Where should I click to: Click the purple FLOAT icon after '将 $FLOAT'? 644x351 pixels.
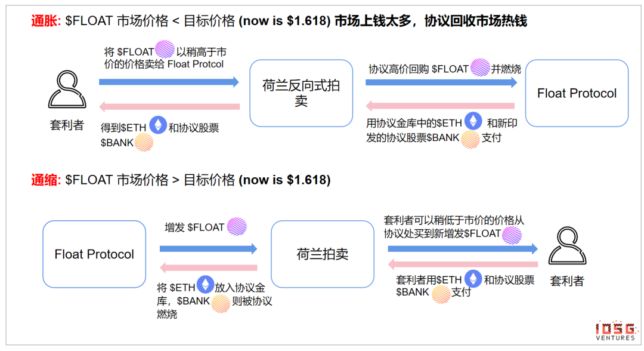click(165, 50)
